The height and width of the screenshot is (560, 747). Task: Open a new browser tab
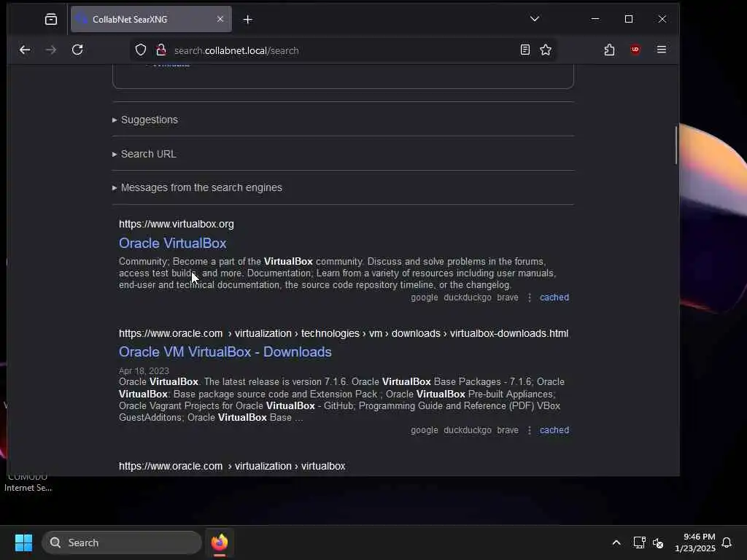pyautogui.click(x=248, y=20)
